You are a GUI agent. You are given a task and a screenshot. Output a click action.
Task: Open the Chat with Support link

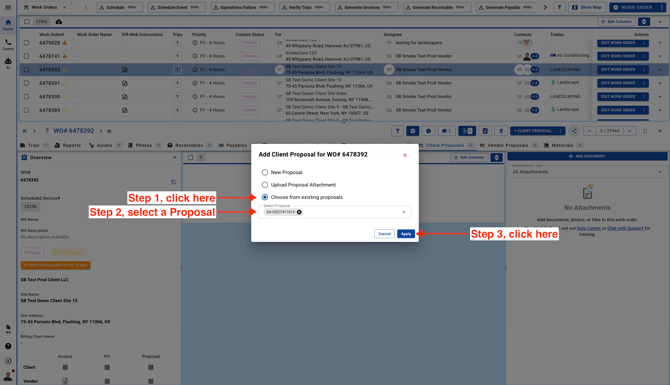point(625,228)
